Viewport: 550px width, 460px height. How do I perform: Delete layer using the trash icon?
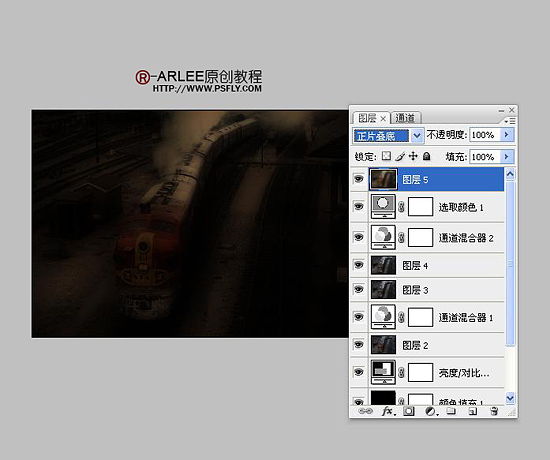[x=494, y=411]
